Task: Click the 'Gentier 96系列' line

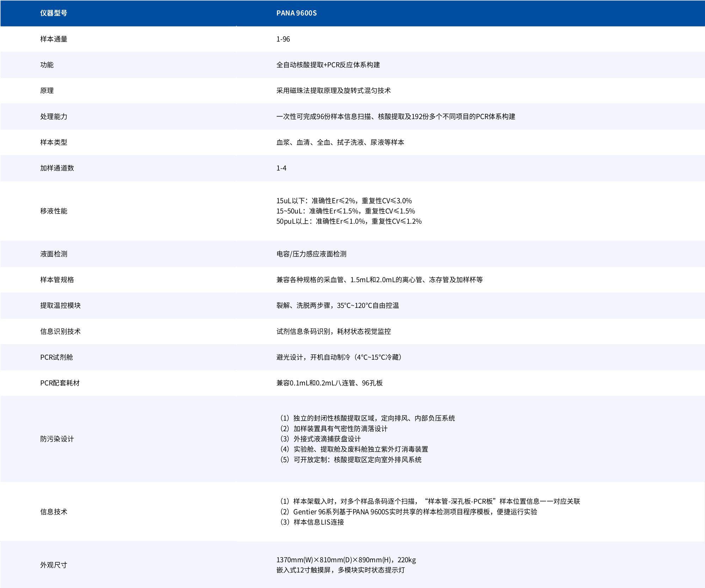Action: pos(408,512)
